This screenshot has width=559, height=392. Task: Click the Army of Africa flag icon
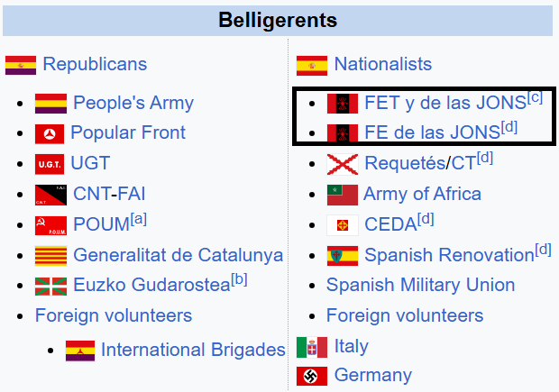[x=342, y=195]
